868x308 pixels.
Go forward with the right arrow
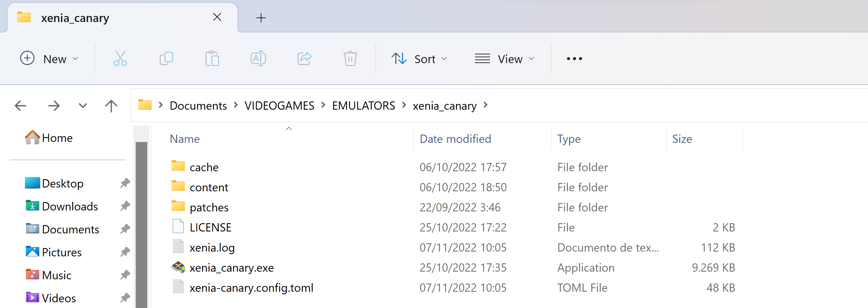click(x=54, y=106)
